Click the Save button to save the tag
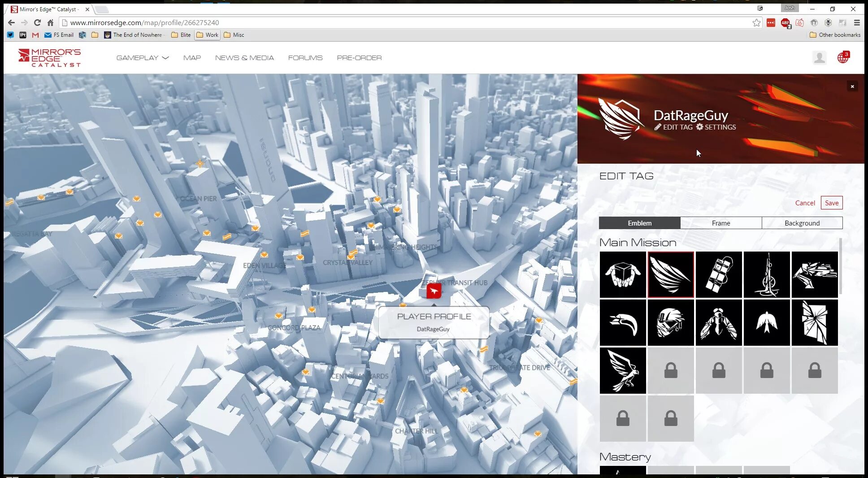Screen dimensions: 868x478 [831, 203]
